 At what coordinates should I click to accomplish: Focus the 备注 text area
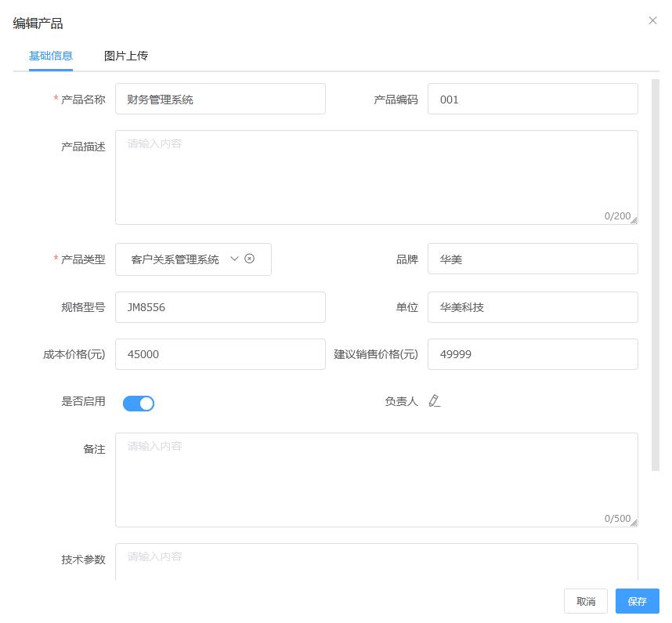(376, 480)
